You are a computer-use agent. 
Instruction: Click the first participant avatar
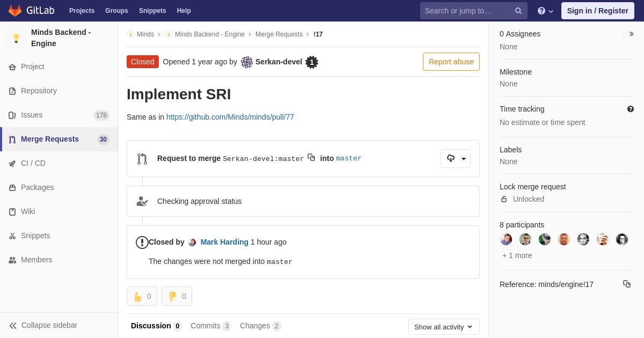pyautogui.click(x=506, y=239)
